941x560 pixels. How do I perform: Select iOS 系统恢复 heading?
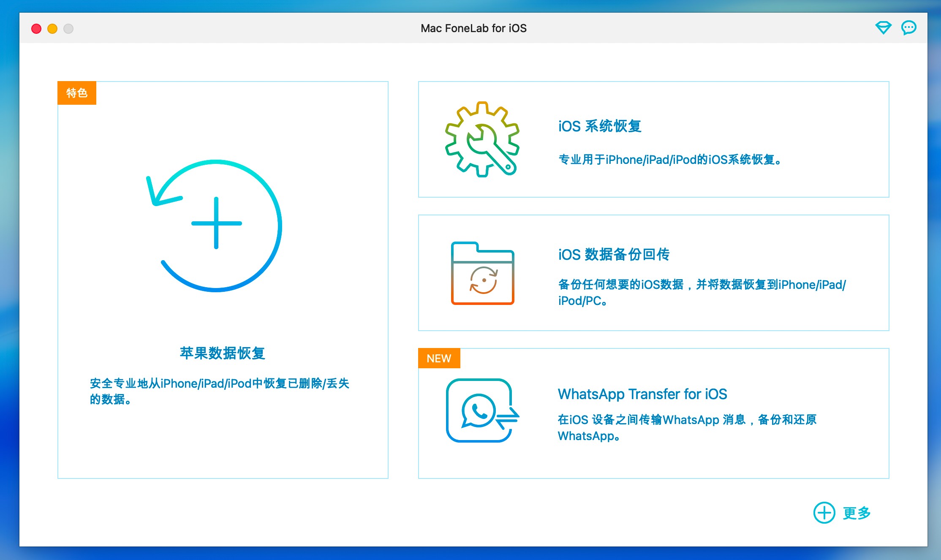[x=600, y=126]
